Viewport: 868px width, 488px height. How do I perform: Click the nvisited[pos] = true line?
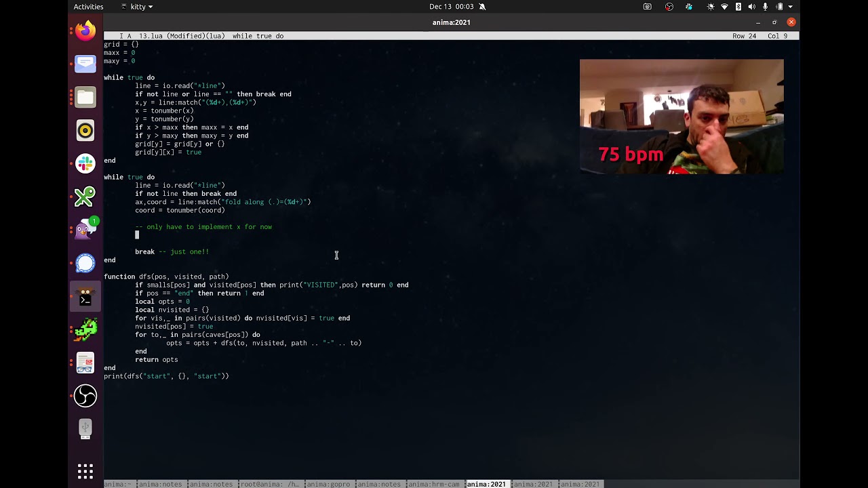tap(174, 327)
